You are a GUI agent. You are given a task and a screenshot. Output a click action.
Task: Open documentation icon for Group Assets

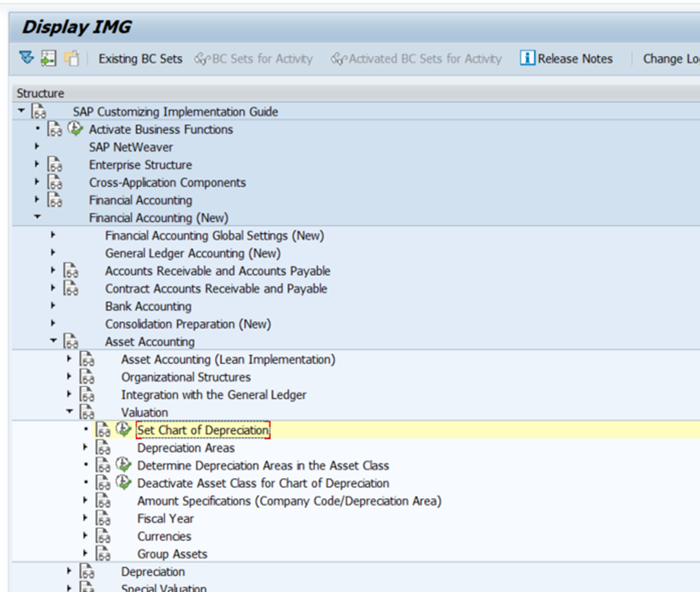[x=102, y=553]
